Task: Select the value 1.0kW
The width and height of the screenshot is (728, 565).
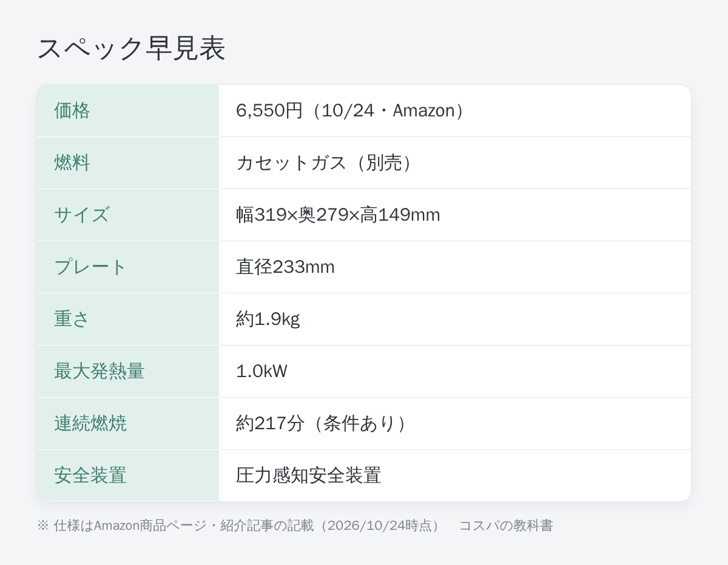Action: pyautogui.click(x=261, y=371)
